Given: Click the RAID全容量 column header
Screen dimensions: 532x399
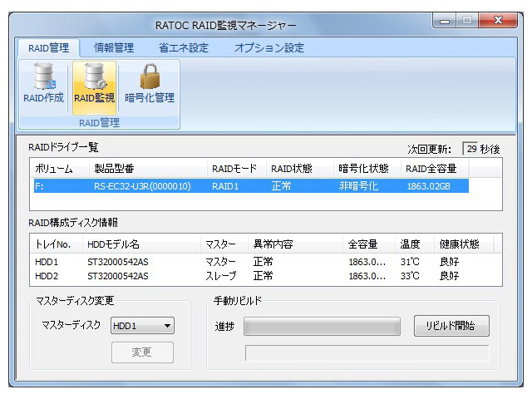Looking at the screenshot, I should tap(435, 169).
